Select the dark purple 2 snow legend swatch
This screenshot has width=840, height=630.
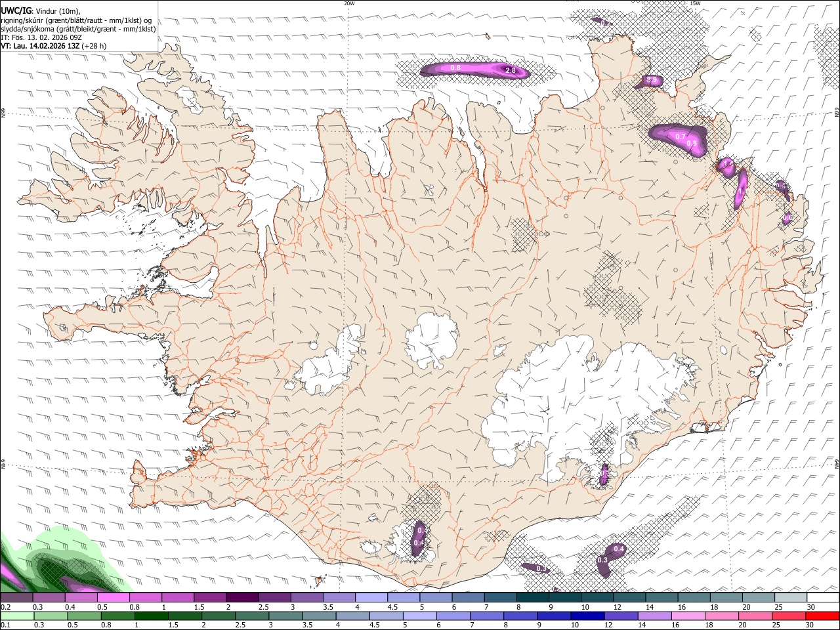coord(241,598)
